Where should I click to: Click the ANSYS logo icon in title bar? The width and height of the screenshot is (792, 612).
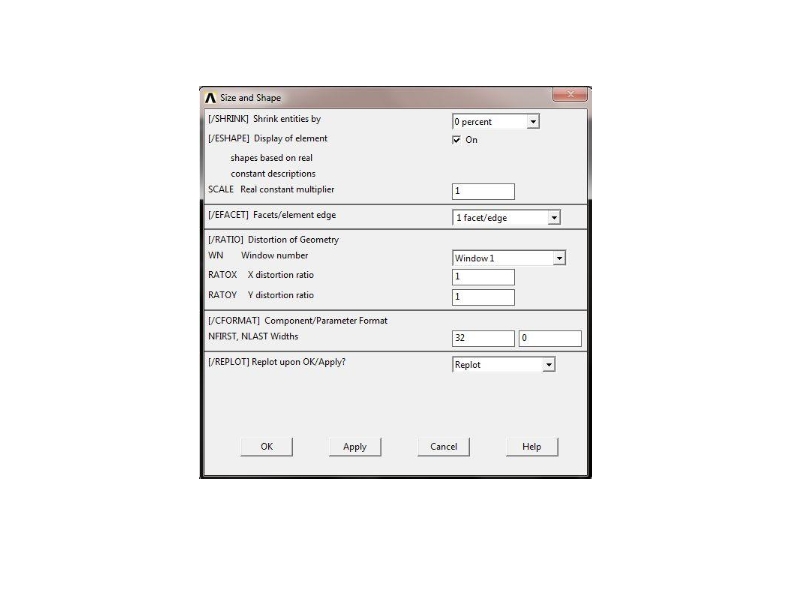point(211,98)
